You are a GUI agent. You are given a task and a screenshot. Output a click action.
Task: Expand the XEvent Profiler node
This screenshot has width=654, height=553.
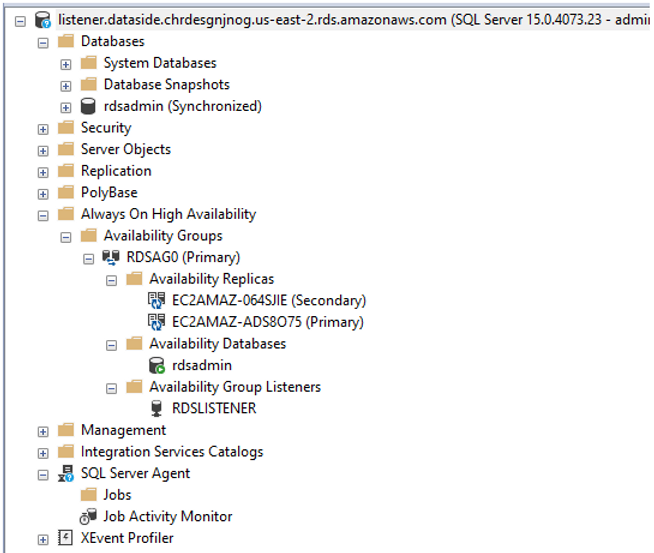tap(43, 540)
